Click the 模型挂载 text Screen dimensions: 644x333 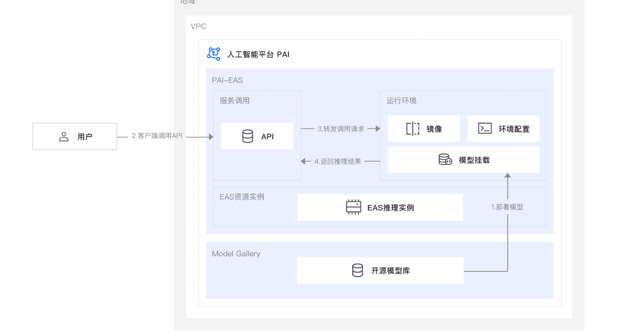click(x=474, y=160)
